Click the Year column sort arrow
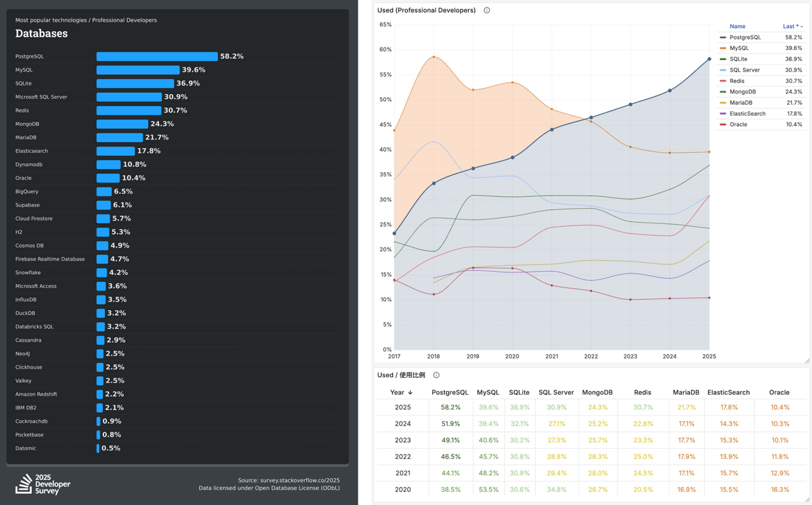Screen dimensions: 812x505 click(x=410, y=393)
